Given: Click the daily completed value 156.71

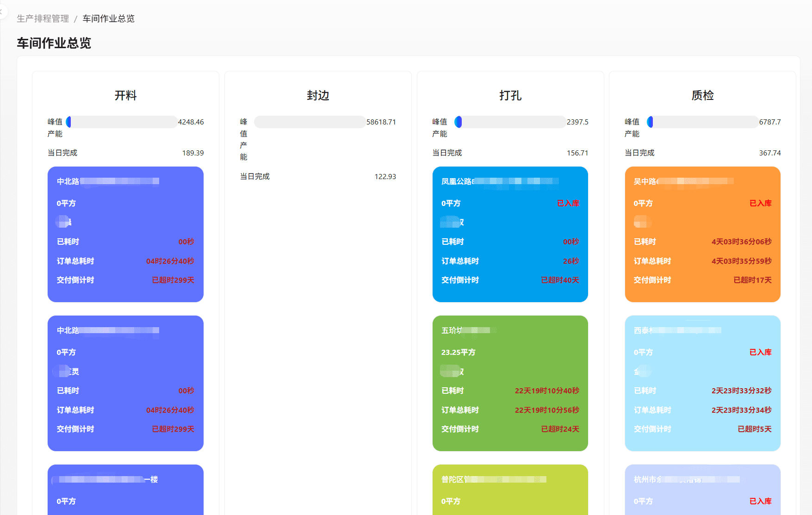Looking at the screenshot, I should click(577, 153).
